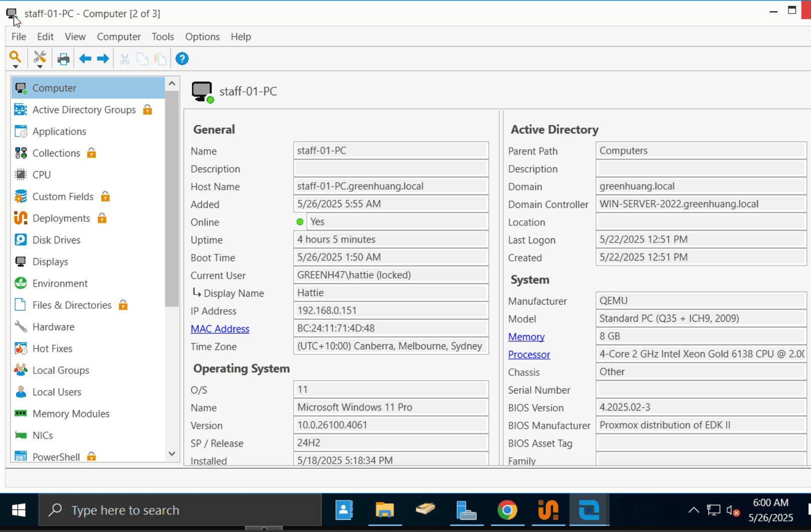Open Environment page
Screen dimensions: 811x532
tap(60, 283)
